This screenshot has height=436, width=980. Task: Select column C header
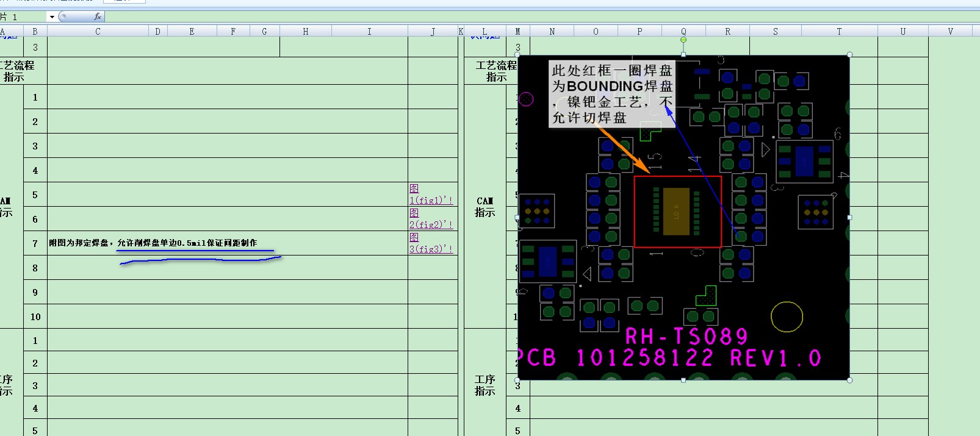pyautogui.click(x=98, y=31)
